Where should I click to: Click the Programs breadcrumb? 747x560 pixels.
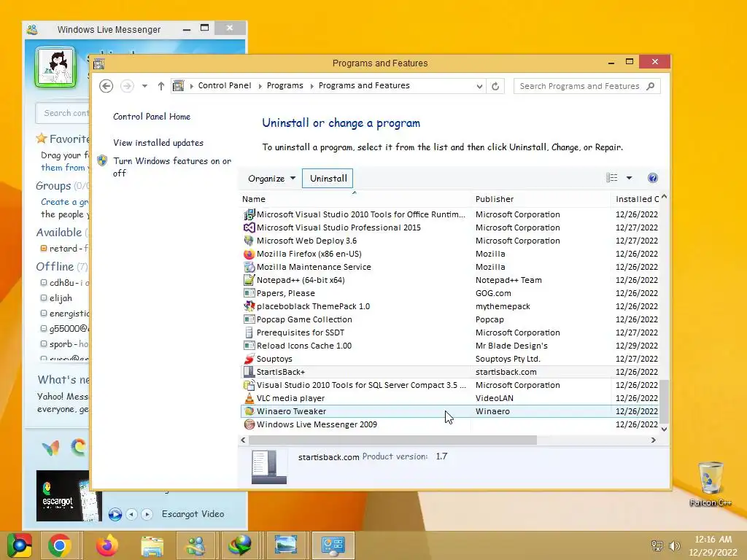(x=285, y=86)
